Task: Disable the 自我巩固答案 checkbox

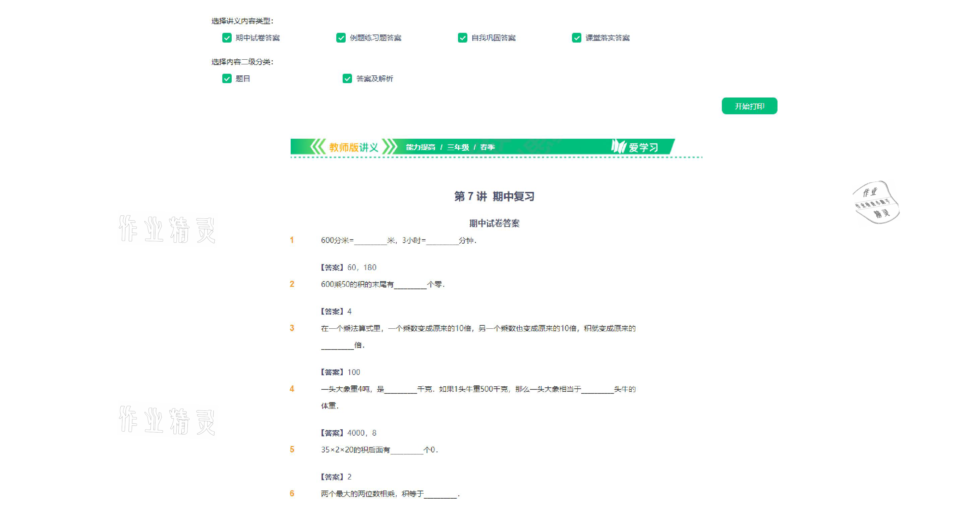Action: coord(462,38)
